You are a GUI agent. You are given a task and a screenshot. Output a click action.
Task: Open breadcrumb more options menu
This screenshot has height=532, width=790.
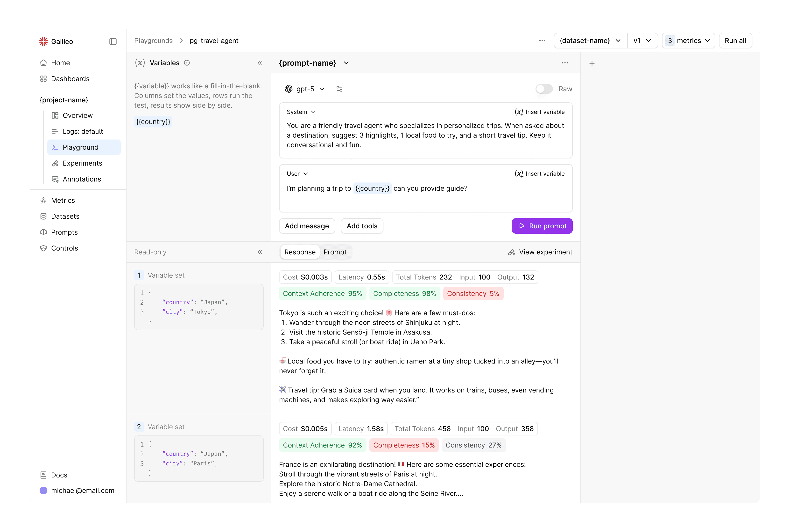[x=542, y=41]
